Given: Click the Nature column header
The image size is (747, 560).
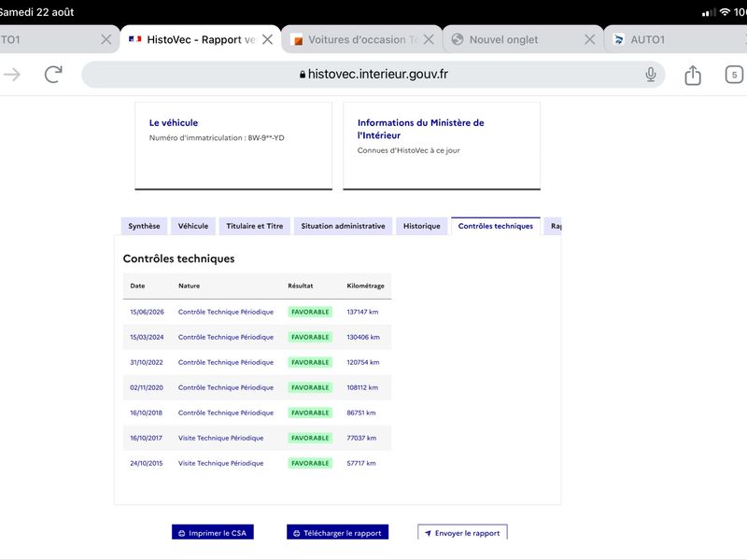Looking at the screenshot, I should coord(190,286).
